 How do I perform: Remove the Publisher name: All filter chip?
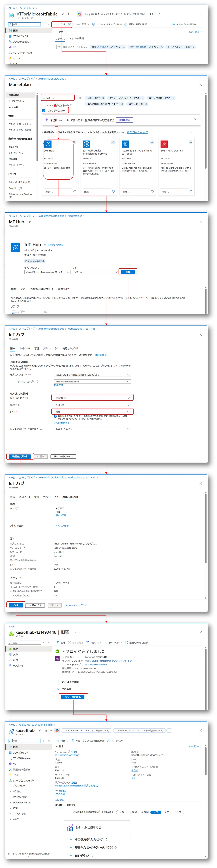pos(146,104)
